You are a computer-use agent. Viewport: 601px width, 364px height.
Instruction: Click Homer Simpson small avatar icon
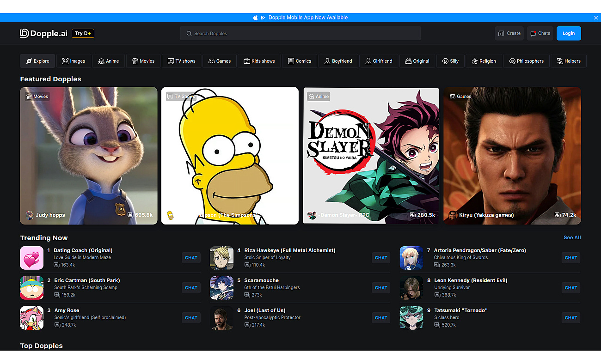[170, 215]
